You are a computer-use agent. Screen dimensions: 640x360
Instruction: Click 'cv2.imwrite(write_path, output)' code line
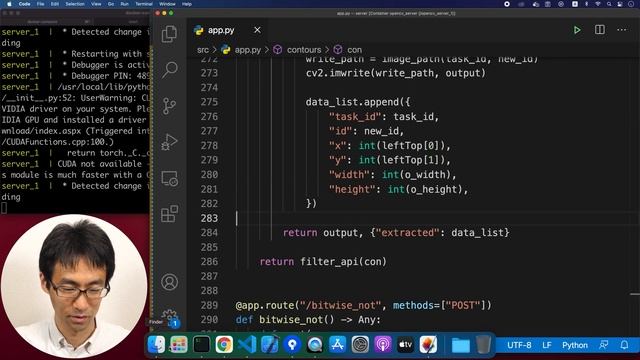(396, 73)
